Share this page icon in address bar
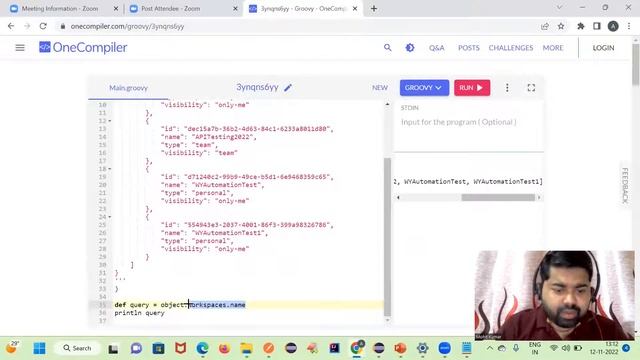The image size is (640, 360). pyautogui.click(x=544, y=26)
